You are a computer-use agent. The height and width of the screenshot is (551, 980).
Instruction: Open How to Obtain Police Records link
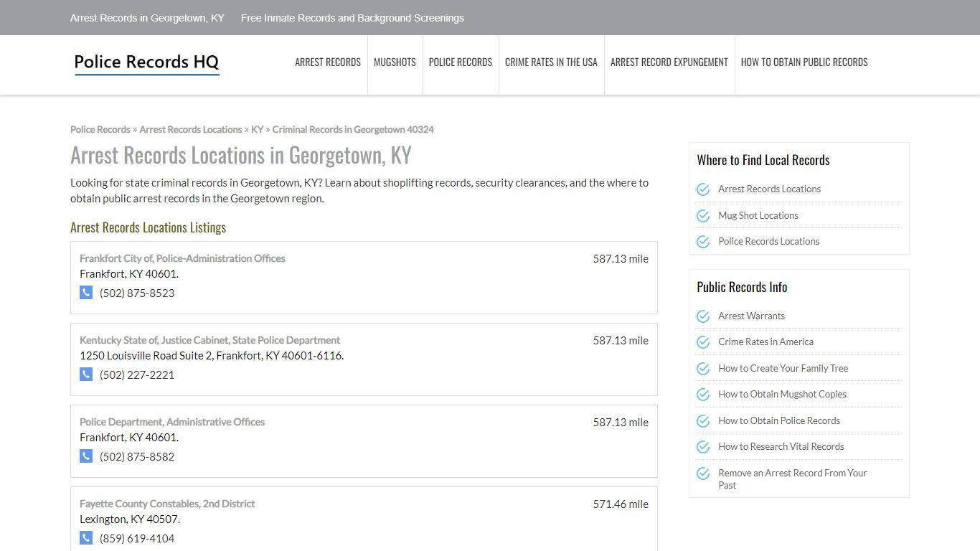[779, 421]
